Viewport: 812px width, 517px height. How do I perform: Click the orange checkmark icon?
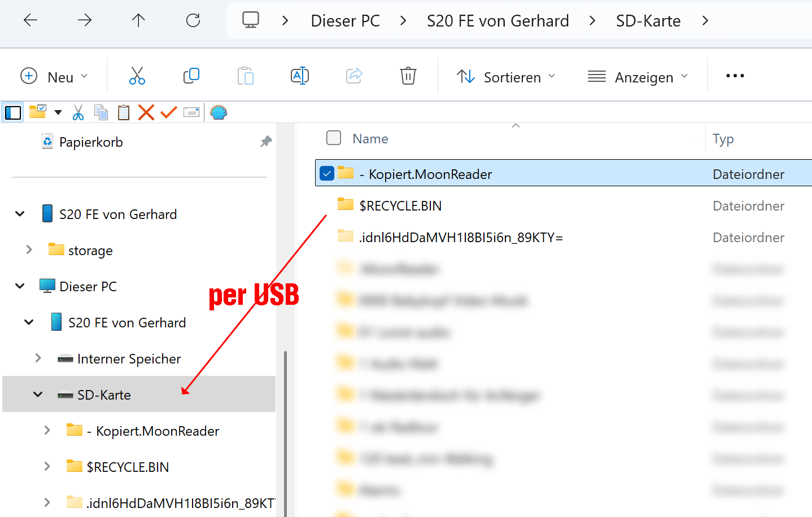[169, 112]
